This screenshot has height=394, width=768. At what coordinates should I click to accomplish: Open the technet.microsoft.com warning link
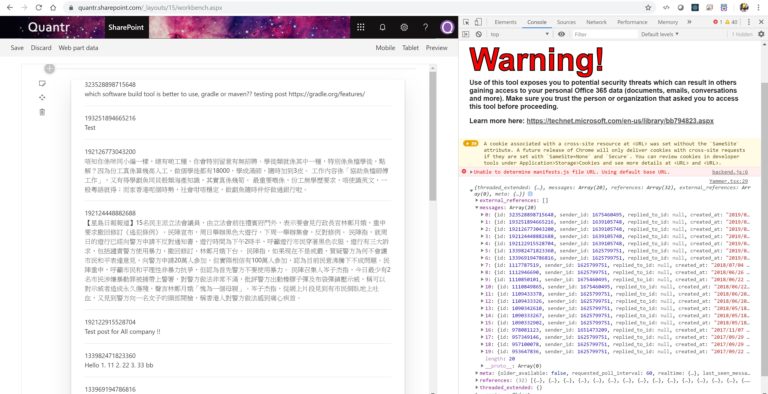(x=620, y=121)
